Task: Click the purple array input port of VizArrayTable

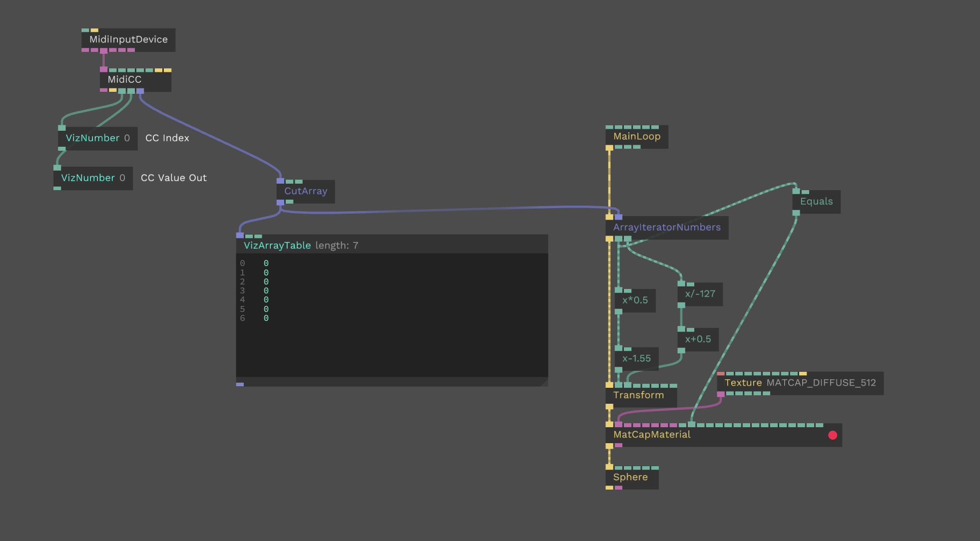Action: pos(240,236)
